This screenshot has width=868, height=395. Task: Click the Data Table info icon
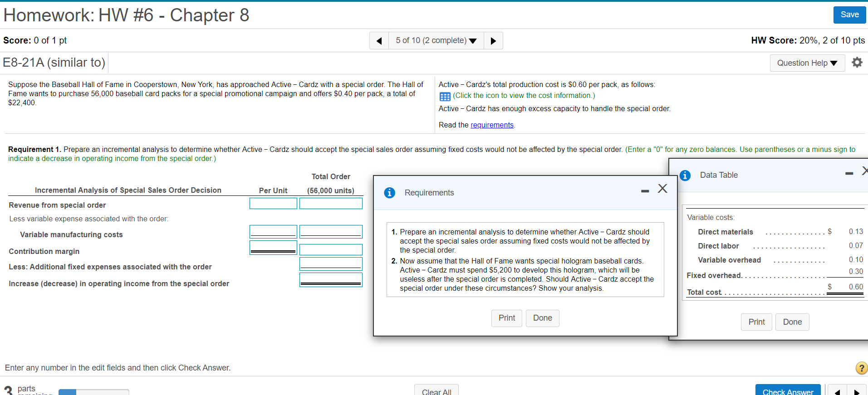[x=685, y=176]
